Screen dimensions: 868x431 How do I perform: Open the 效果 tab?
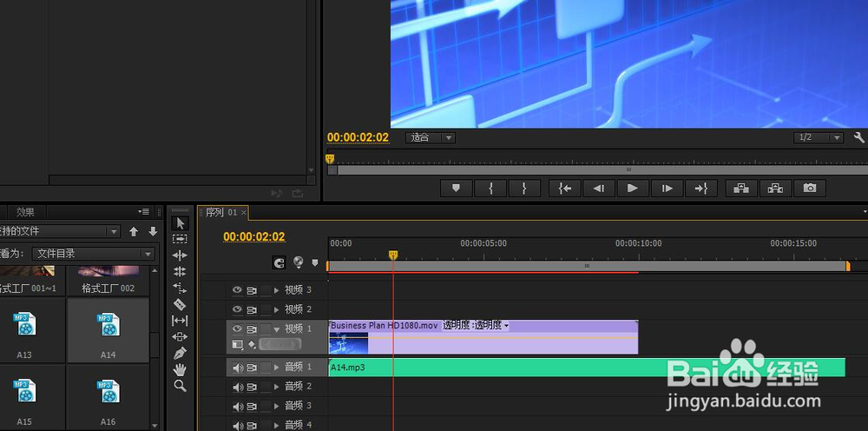25,212
